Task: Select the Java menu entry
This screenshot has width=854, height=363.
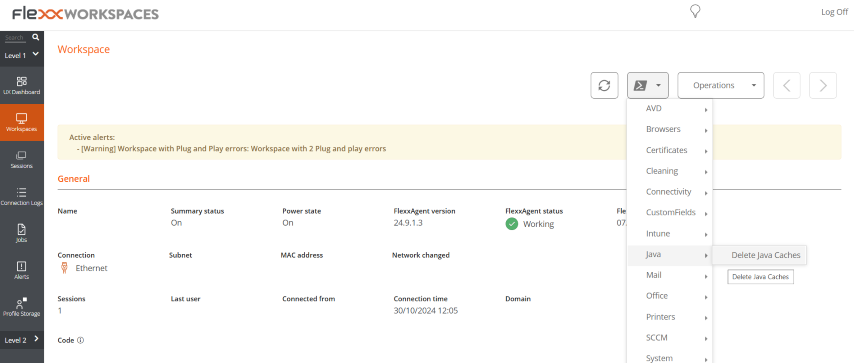Action: coord(670,255)
